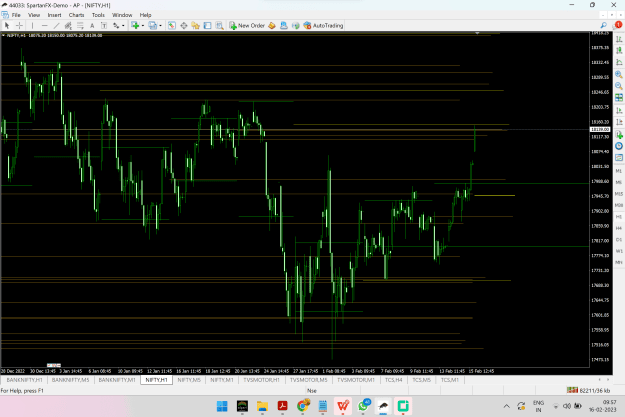Toggle the Terminal panel icon
The image size is (625, 417).
point(207,26)
